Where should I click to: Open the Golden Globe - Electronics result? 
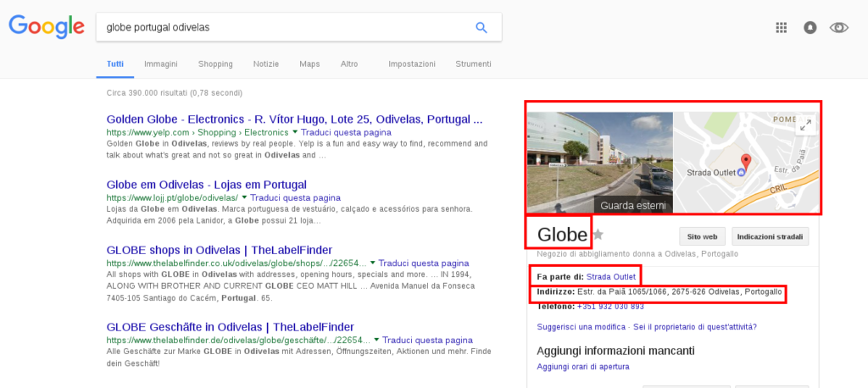coord(294,119)
